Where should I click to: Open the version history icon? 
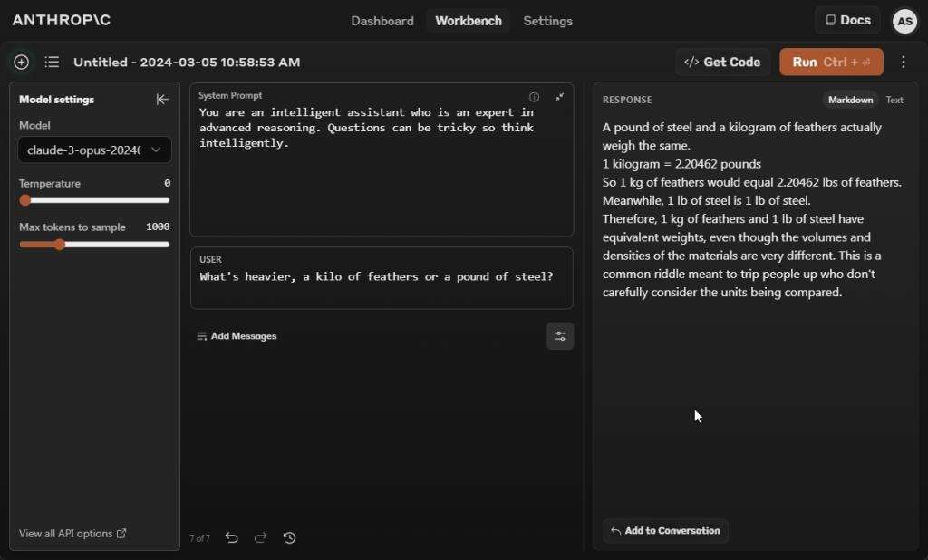289,537
